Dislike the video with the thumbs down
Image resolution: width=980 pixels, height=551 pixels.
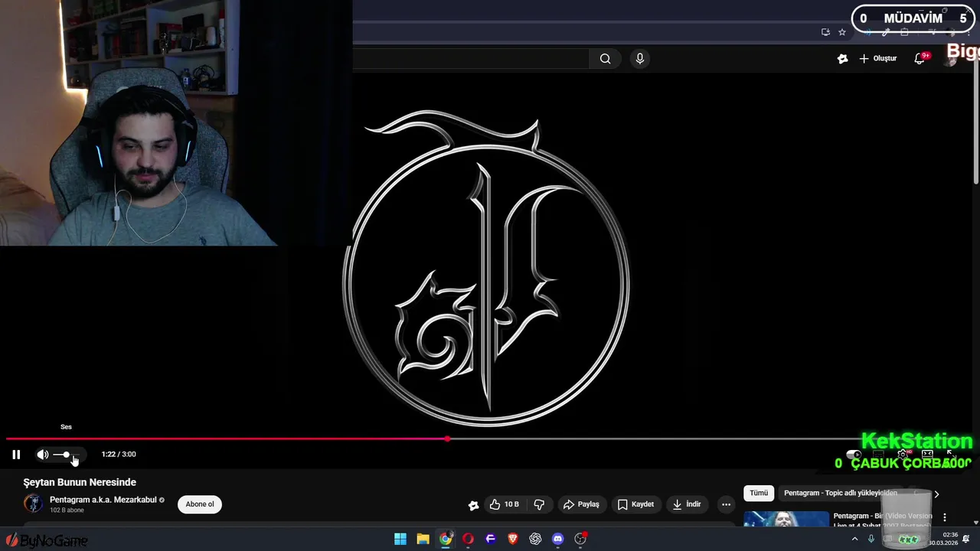539,504
